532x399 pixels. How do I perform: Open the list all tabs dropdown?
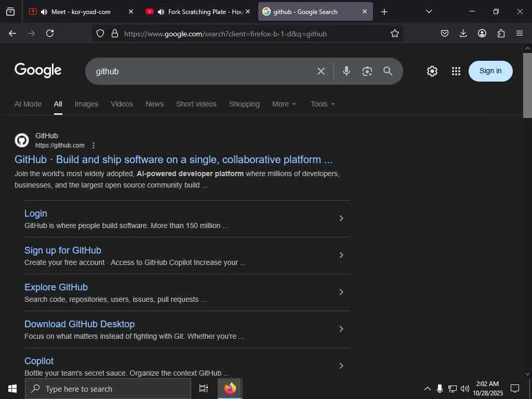pyautogui.click(x=429, y=11)
